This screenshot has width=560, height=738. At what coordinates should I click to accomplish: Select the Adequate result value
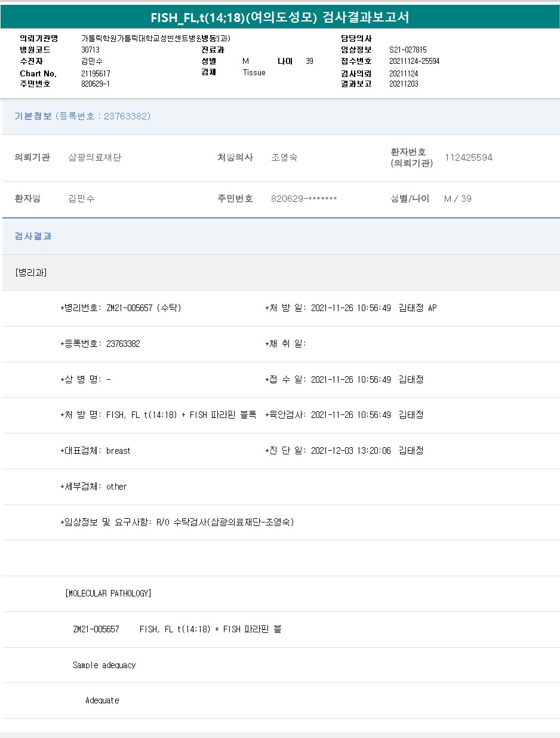tap(102, 700)
